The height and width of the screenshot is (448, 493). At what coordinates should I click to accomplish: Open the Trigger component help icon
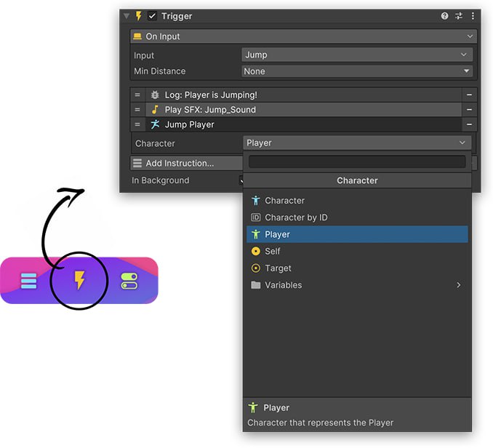pos(445,16)
